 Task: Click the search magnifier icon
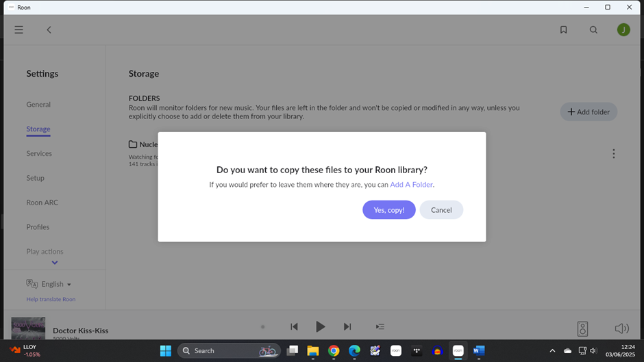coord(593,30)
